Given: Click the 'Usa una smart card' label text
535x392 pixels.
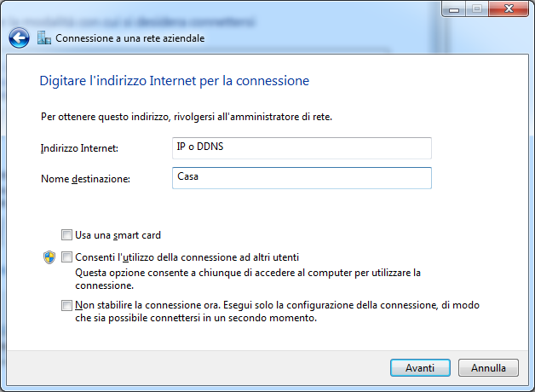Looking at the screenshot, I should point(118,235).
